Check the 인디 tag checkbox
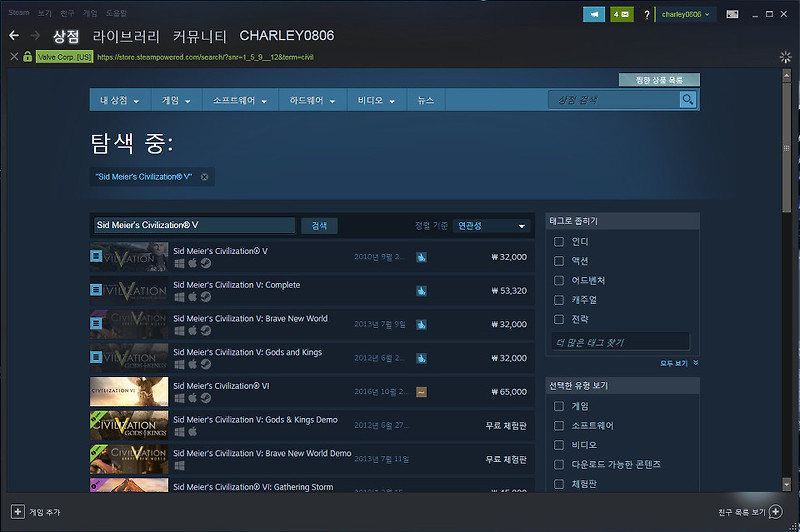The image size is (800, 532). coord(559,242)
